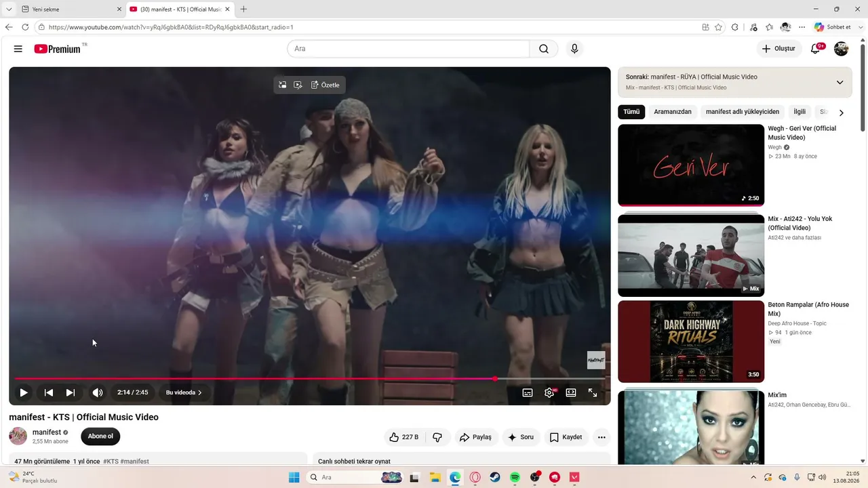Save the video with Kaydet
This screenshot has width=868, height=488.
click(566, 437)
